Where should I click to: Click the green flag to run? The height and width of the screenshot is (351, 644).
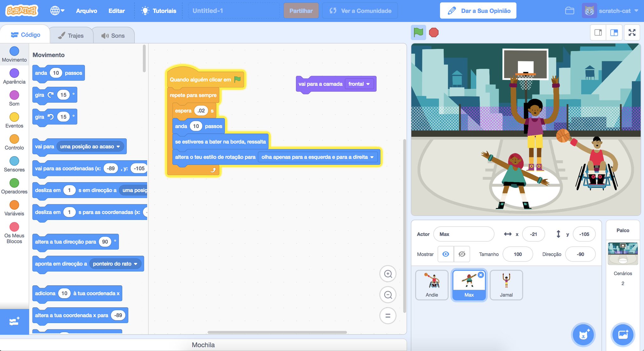pyautogui.click(x=418, y=32)
